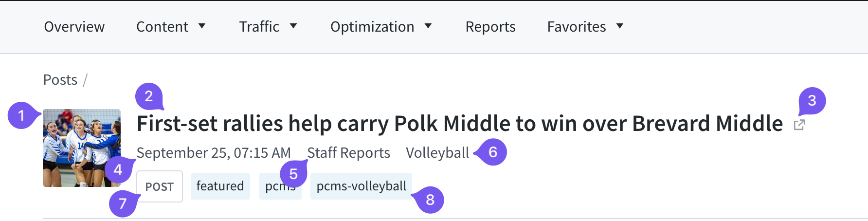Switch to the Reports section
This screenshot has height=221, width=868.
[x=490, y=27]
